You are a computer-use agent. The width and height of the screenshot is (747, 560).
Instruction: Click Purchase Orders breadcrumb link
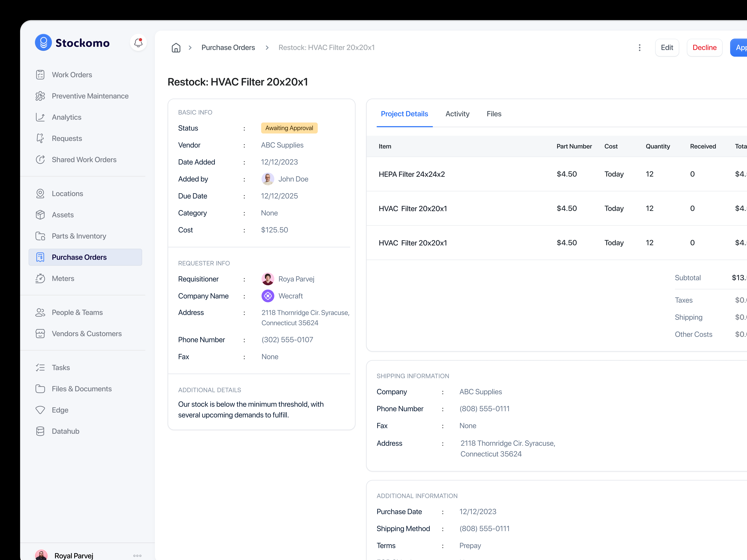(228, 48)
